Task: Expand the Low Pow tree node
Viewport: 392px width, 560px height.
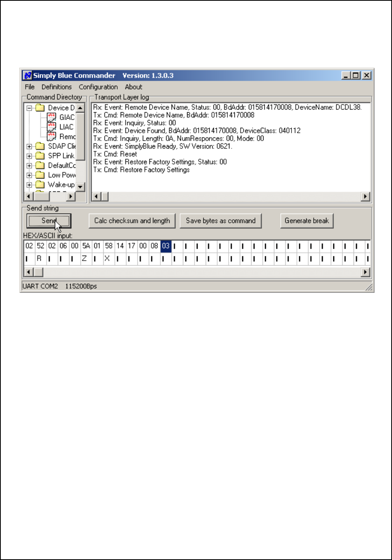Action: pyautogui.click(x=29, y=176)
